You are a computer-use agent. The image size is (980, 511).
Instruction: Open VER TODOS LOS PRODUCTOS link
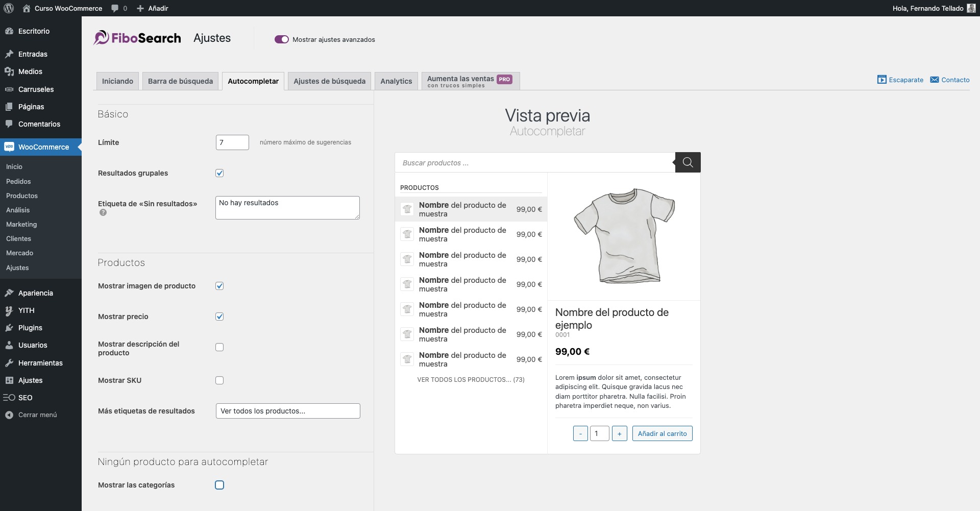pos(471,379)
